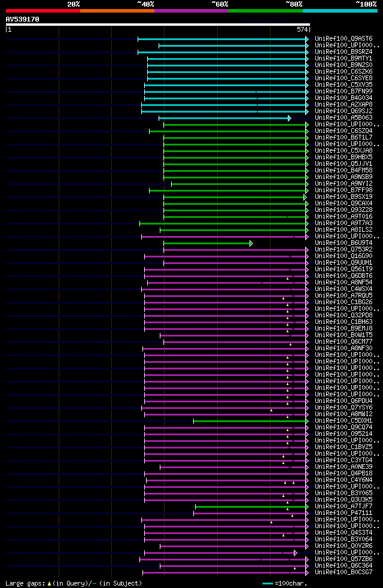Click the query end position 574
The width and height of the screenshot is (383, 588).
point(302,29)
